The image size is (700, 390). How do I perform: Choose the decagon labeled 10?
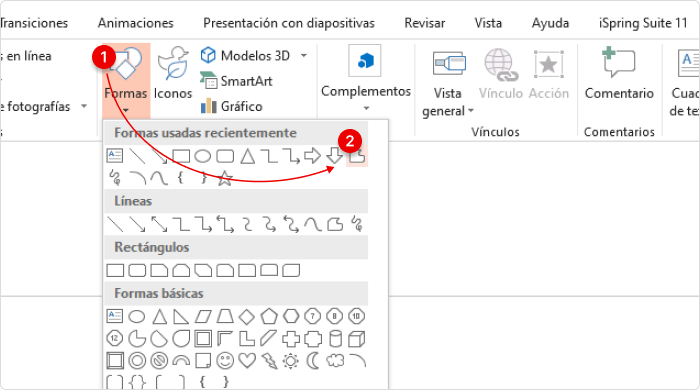click(356, 316)
